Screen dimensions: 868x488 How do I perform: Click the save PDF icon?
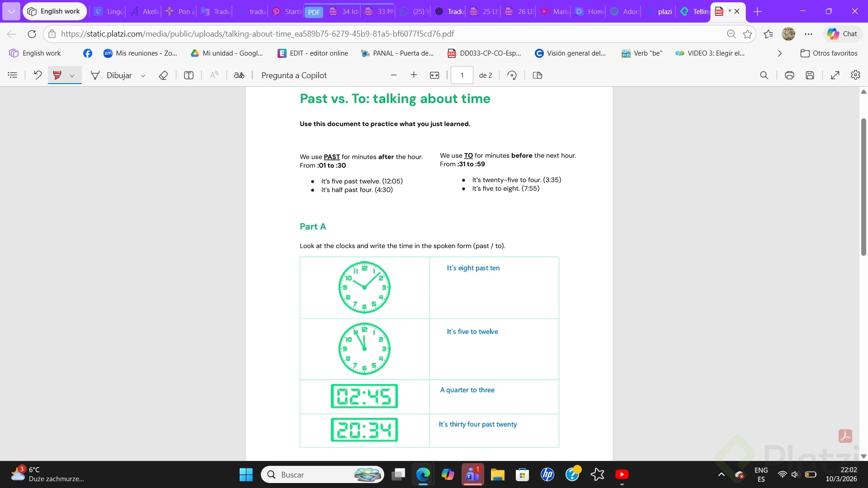click(x=810, y=75)
